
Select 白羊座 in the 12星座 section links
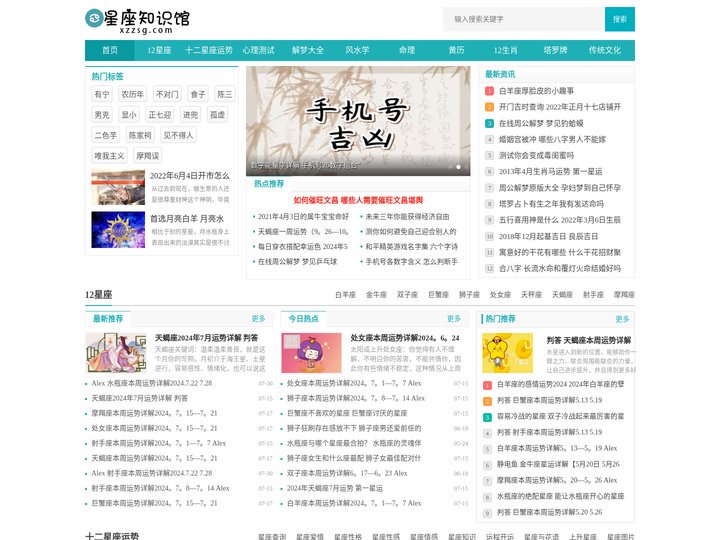click(345, 295)
